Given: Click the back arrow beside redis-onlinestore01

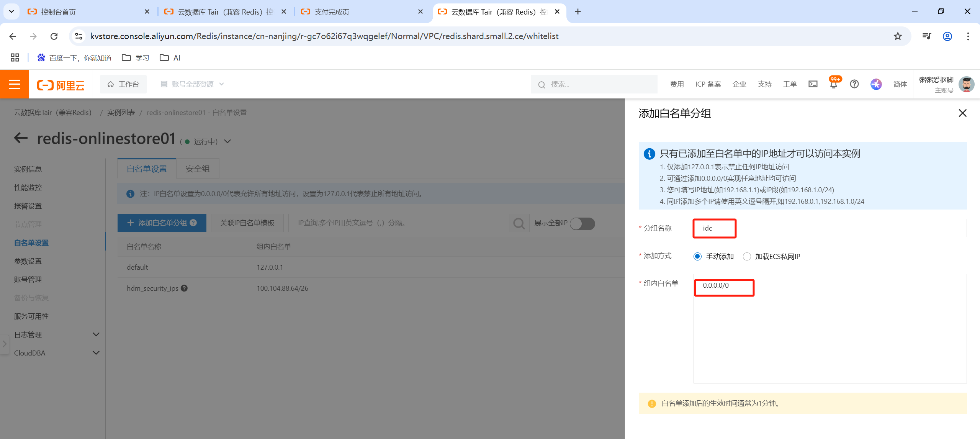Looking at the screenshot, I should (x=21, y=138).
